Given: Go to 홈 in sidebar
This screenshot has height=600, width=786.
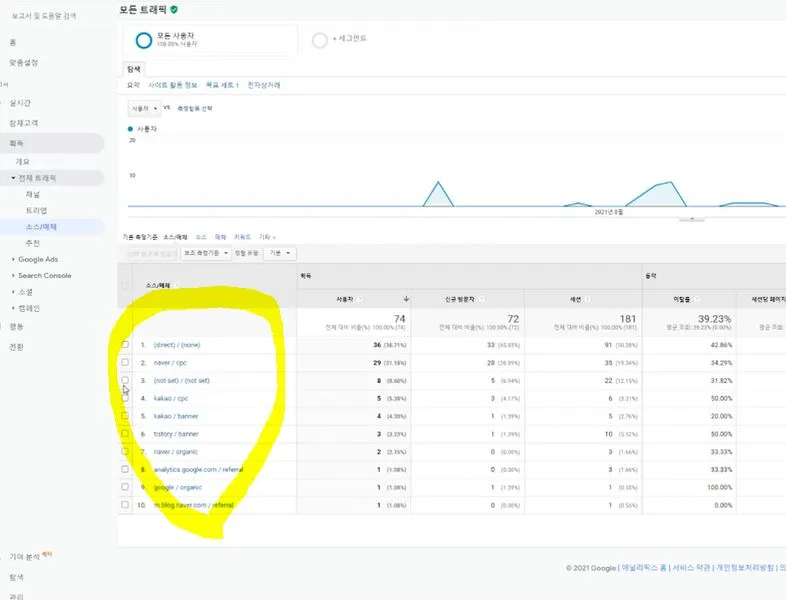Looking at the screenshot, I should (x=13, y=42).
